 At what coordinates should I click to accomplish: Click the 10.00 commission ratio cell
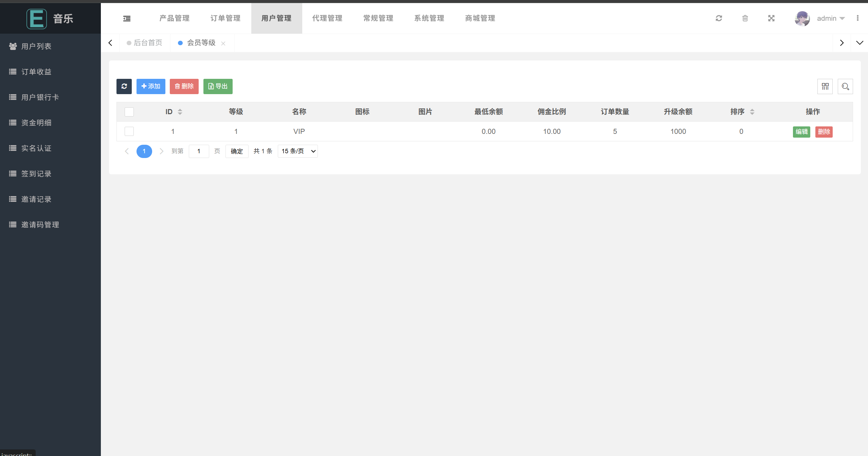pyautogui.click(x=551, y=131)
